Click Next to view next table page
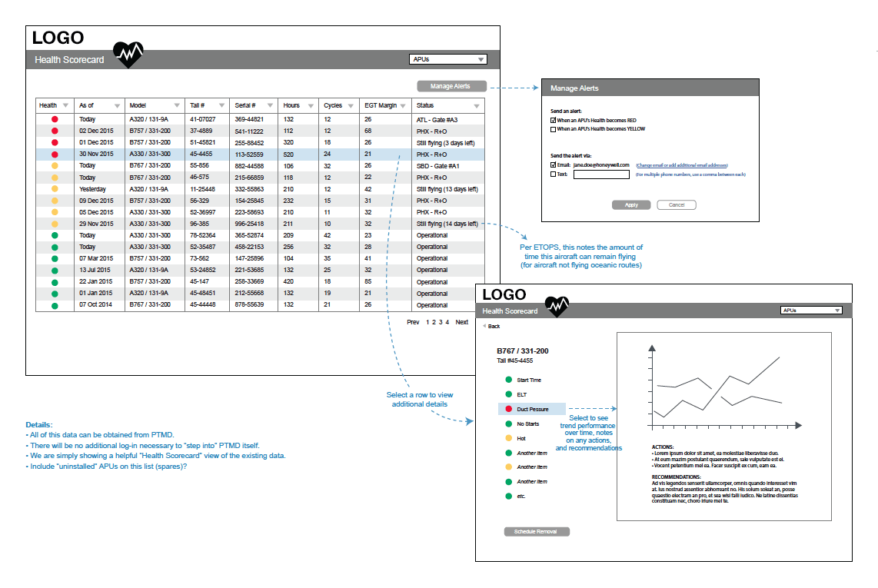 461,322
